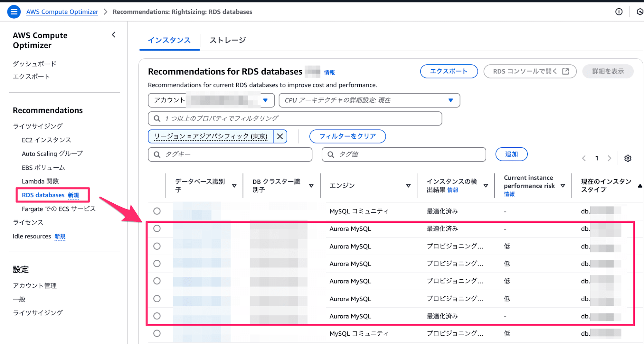
Task: Open EC2 インスタンス recommendations
Action: point(46,140)
